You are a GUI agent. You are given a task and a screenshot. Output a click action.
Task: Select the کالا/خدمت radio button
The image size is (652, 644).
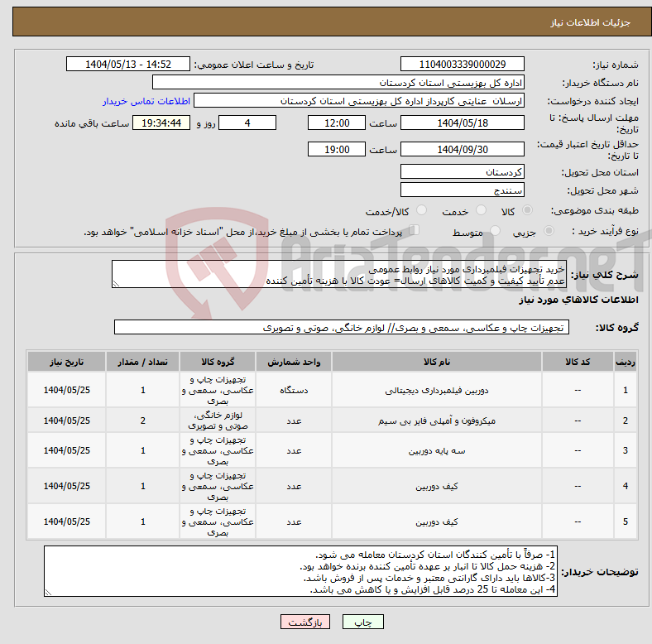coord(422,210)
